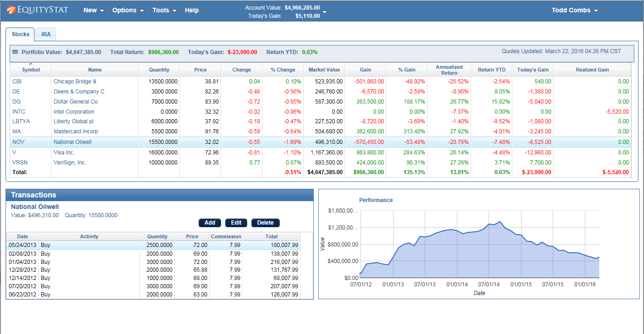Viewport: 644px width, 334px height.
Task: Sort by the Return YTD column header
Action: point(492,70)
